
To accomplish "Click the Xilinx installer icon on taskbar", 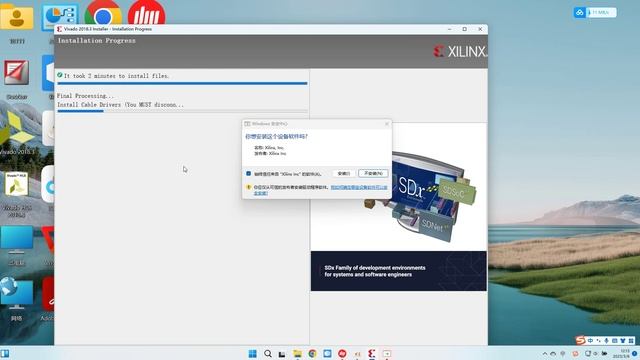I will (x=371, y=353).
